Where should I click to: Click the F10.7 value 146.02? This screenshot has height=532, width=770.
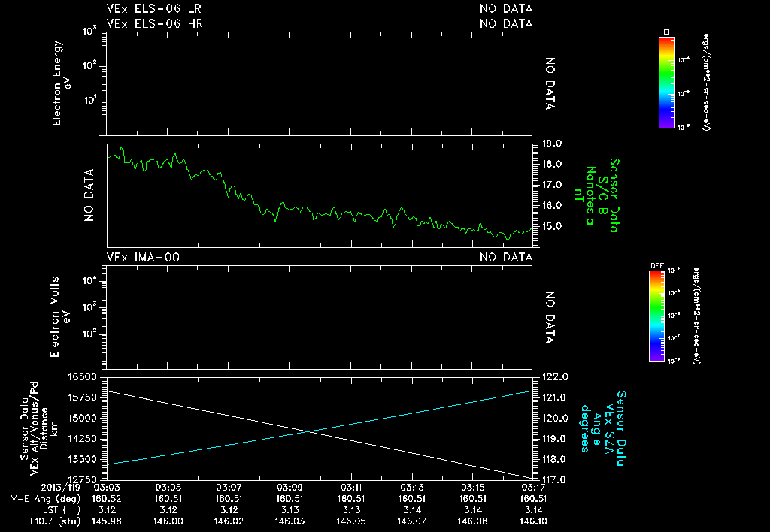click(229, 521)
